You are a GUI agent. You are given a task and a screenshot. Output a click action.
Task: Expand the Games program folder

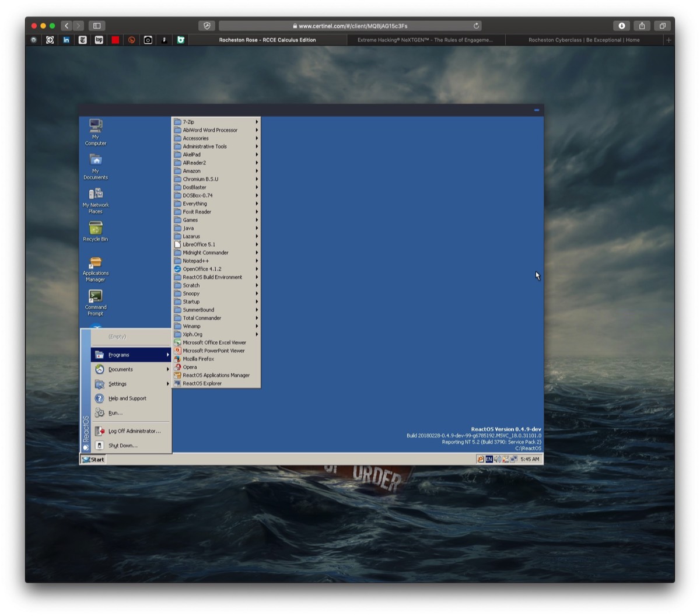tap(216, 220)
